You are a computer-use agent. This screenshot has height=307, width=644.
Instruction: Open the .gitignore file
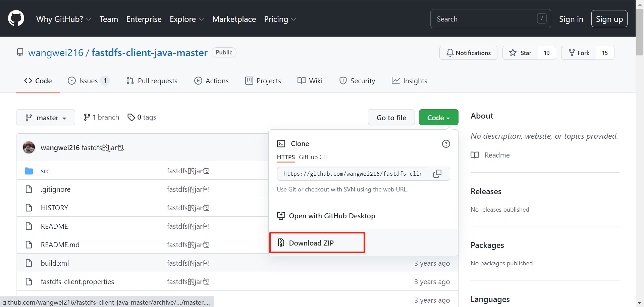click(56, 189)
